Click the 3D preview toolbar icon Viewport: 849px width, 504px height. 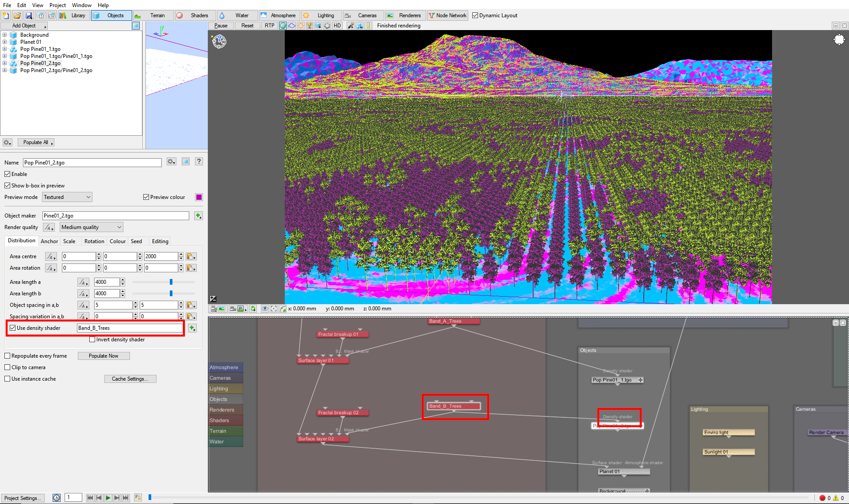(52, 15)
